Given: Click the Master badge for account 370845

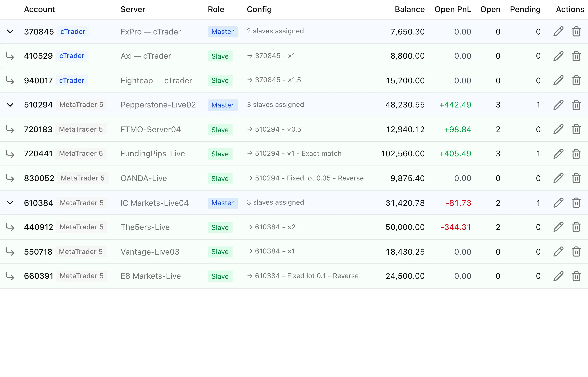Looking at the screenshot, I should (223, 32).
